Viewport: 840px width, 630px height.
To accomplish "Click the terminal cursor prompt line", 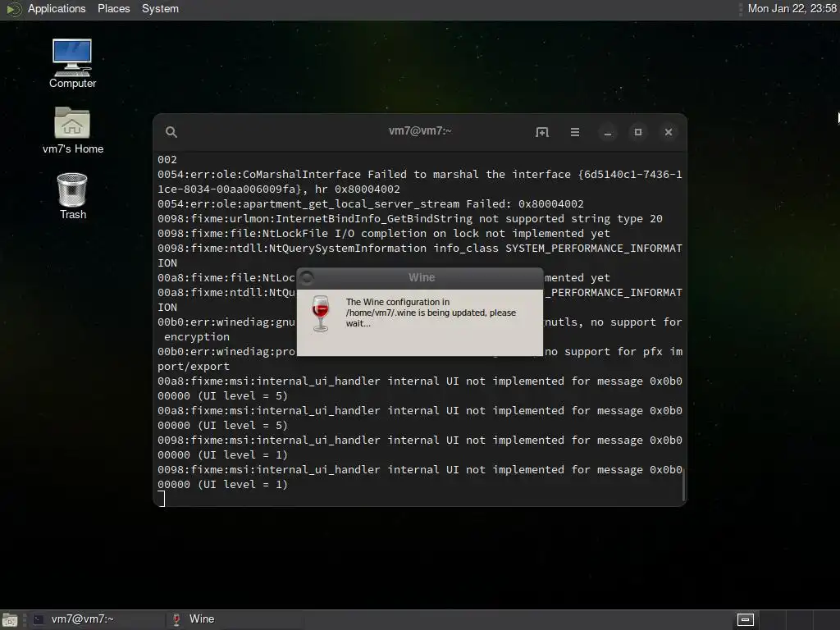I will pyautogui.click(x=162, y=499).
